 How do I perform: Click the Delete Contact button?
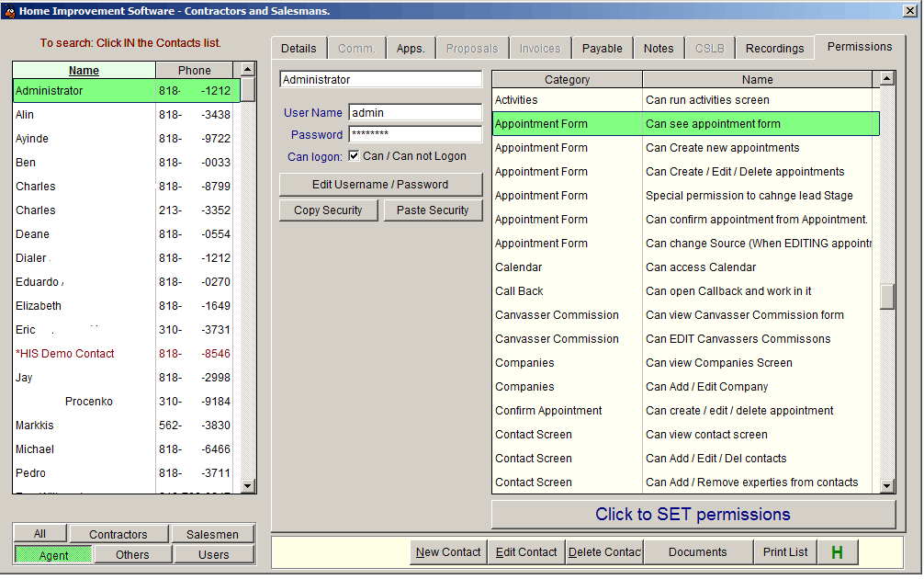coord(604,551)
